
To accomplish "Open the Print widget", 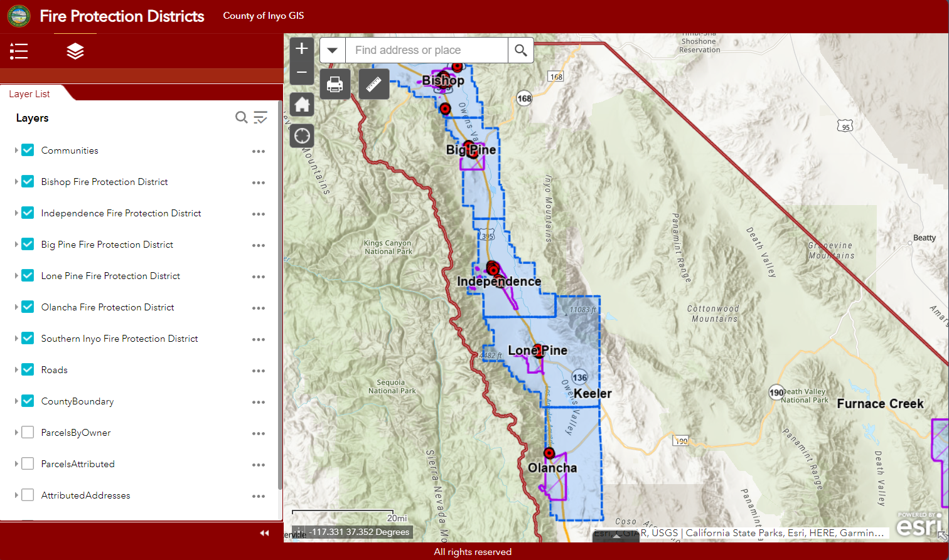I will [335, 84].
